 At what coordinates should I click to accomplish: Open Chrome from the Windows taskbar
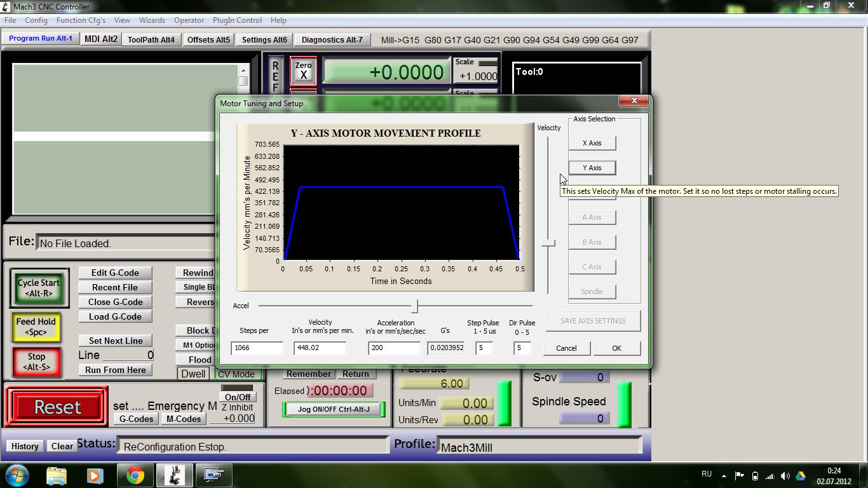(x=135, y=475)
